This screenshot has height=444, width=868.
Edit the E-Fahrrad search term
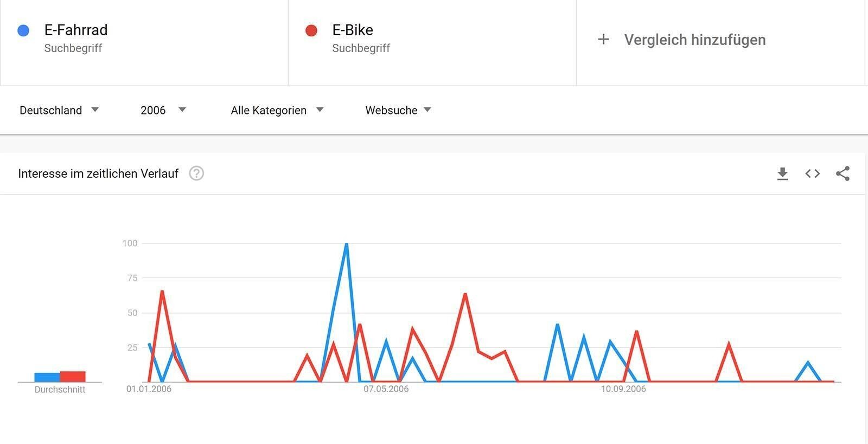click(x=76, y=30)
